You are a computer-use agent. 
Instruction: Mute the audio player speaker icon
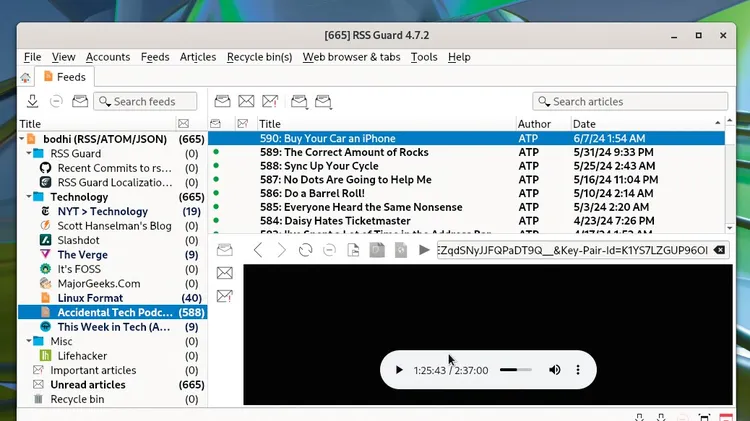point(554,370)
